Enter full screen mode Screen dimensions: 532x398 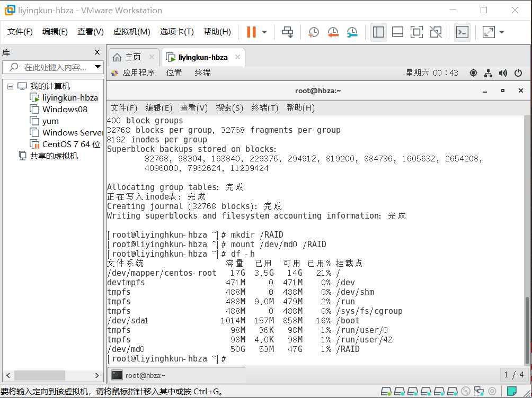click(416, 32)
